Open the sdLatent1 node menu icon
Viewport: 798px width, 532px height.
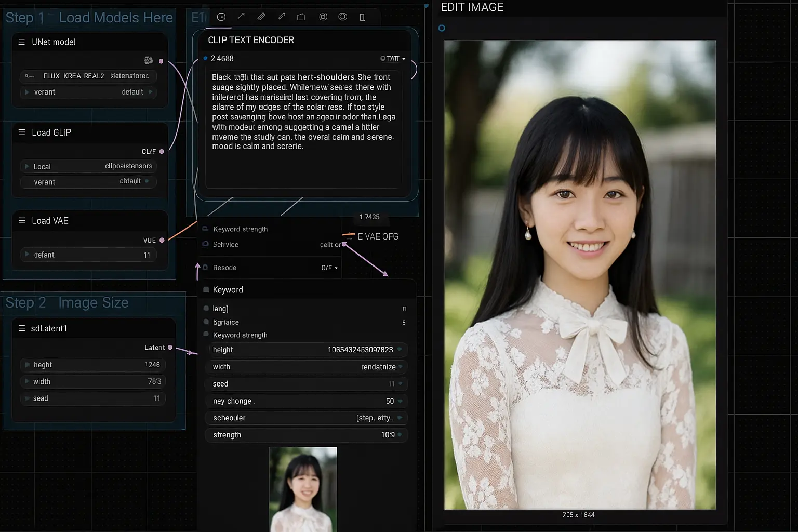[22, 328]
